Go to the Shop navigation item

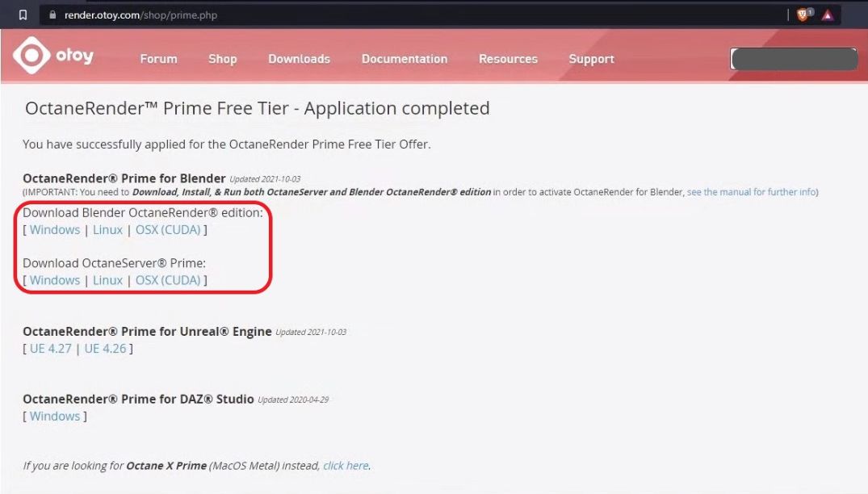(x=222, y=59)
